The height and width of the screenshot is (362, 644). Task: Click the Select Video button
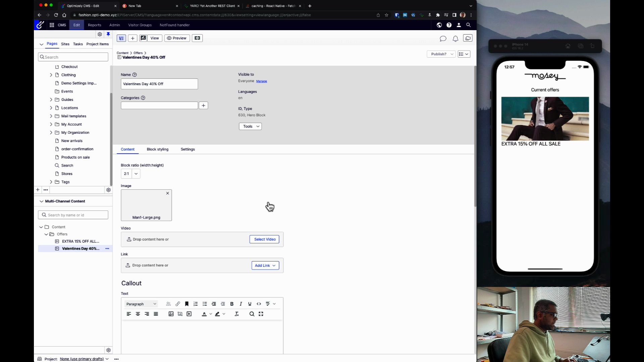pyautogui.click(x=264, y=239)
